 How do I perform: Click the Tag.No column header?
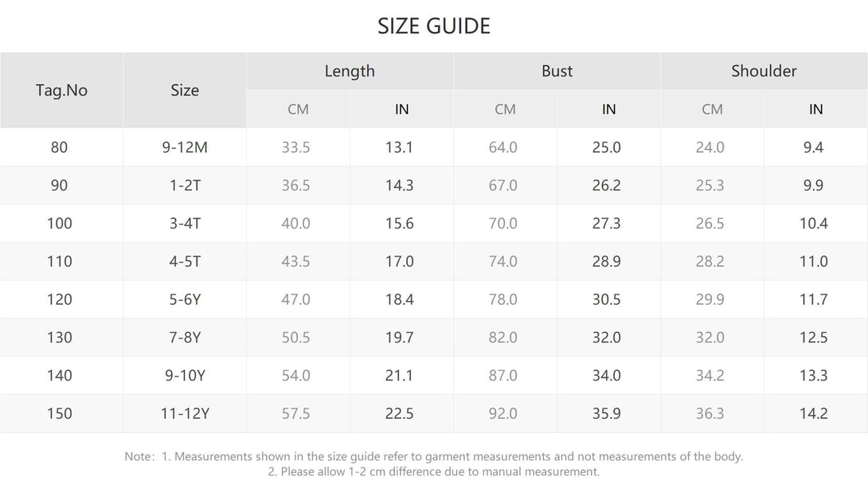tap(61, 90)
